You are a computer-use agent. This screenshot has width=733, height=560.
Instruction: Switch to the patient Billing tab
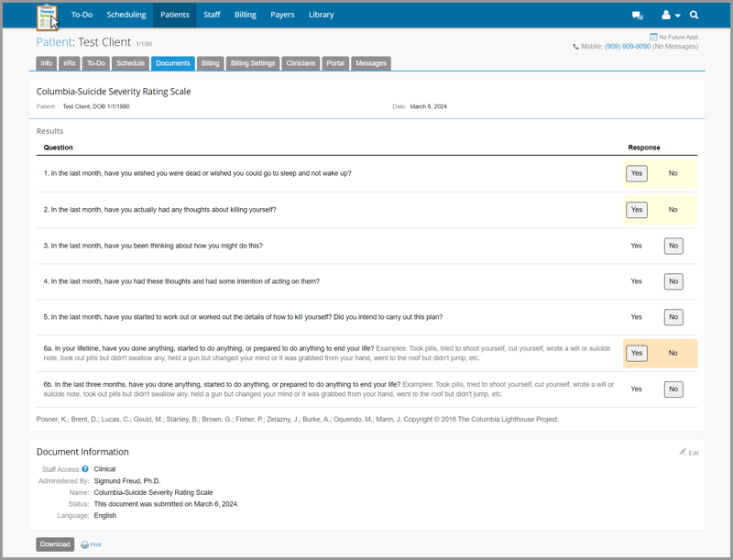211,63
